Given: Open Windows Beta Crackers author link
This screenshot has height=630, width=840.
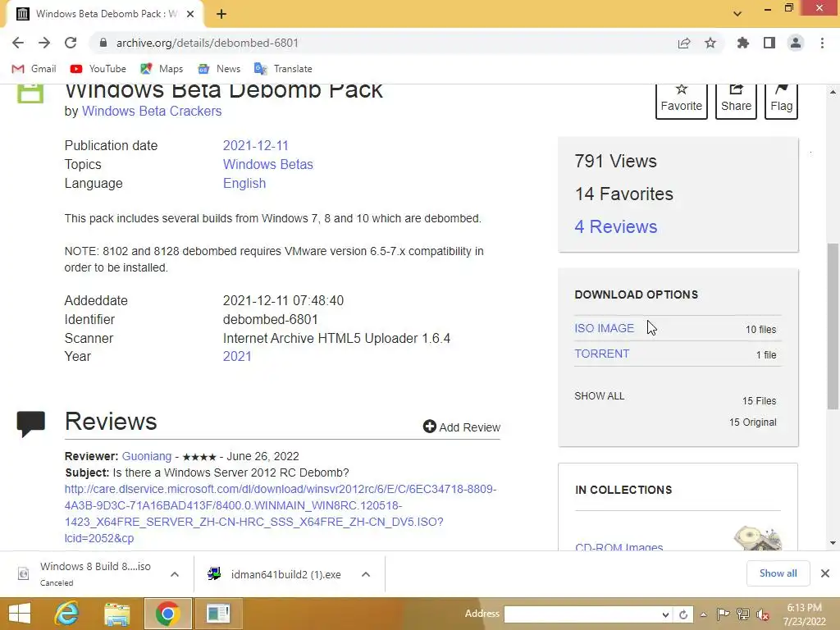Looking at the screenshot, I should (x=152, y=111).
